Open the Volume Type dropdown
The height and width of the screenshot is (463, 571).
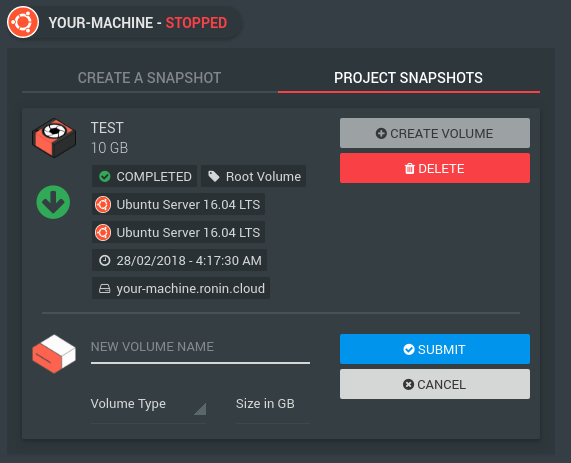(148, 409)
